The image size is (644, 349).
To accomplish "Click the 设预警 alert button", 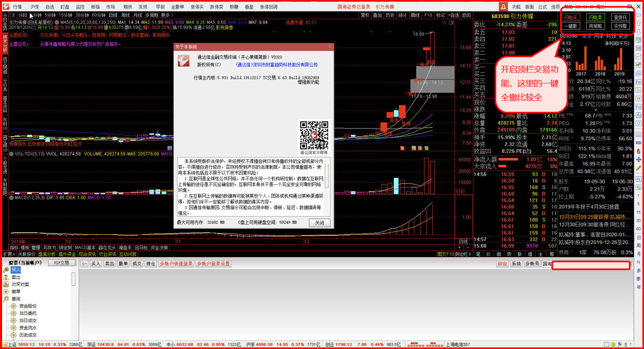I will [x=620, y=26].
